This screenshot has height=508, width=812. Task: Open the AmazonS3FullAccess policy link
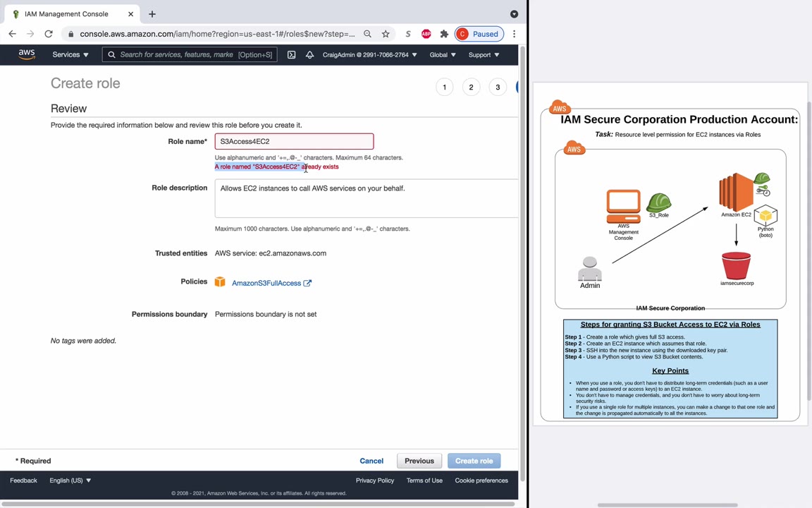[266, 283]
